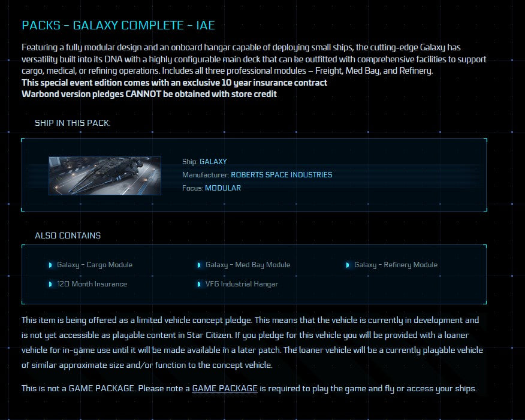Click the bullet icon beside Galaxy – Refinery Module
Screen dimensions: 525x420
[x=348, y=265]
